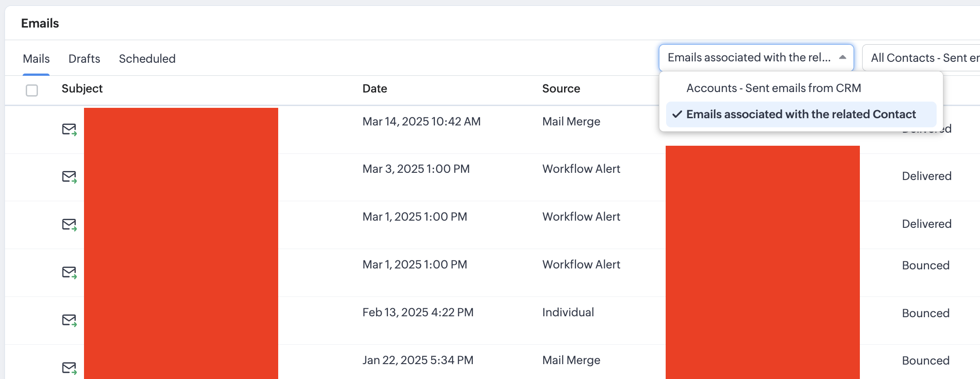Sort by the Date column header

375,88
